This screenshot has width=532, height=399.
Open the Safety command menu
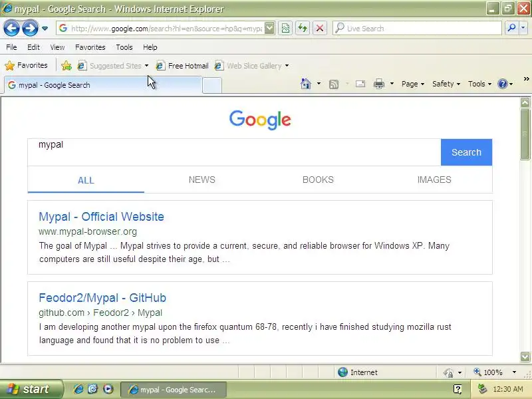[x=446, y=84]
